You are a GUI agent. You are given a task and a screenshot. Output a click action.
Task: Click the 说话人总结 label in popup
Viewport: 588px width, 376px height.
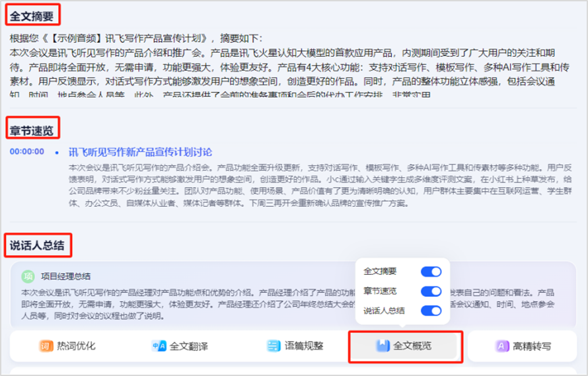pos(384,311)
